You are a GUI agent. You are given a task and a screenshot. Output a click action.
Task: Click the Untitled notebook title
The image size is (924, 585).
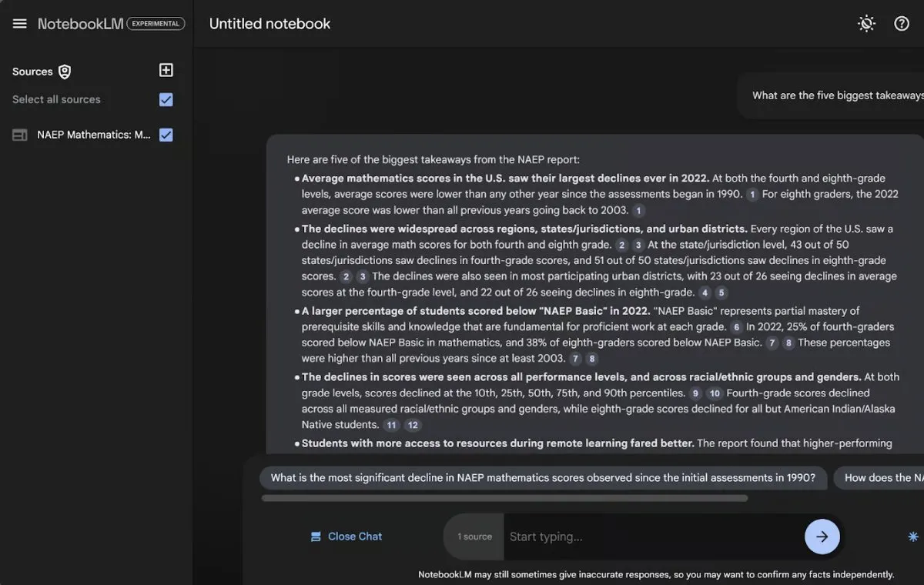pyautogui.click(x=269, y=24)
